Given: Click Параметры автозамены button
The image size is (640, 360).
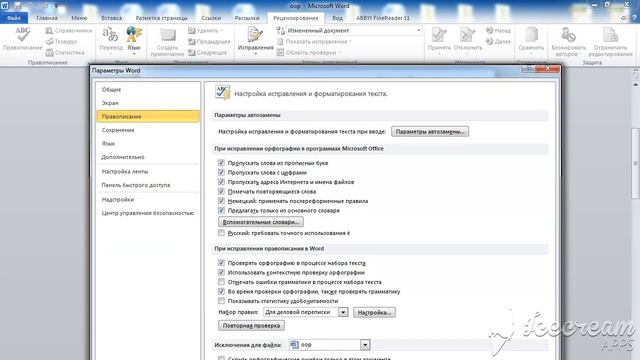Looking at the screenshot, I should click(x=430, y=132).
